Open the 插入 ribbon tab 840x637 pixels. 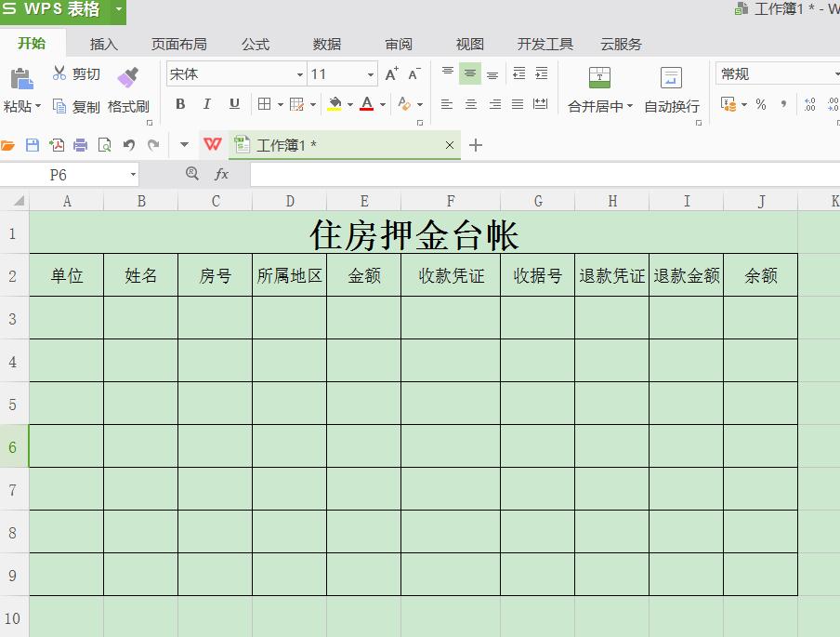coord(103,43)
